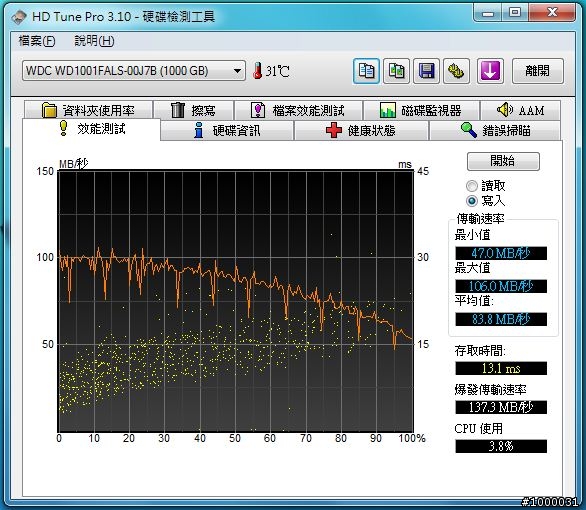Click the CPU 使用 label
The image size is (586, 510).
[x=479, y=428]
